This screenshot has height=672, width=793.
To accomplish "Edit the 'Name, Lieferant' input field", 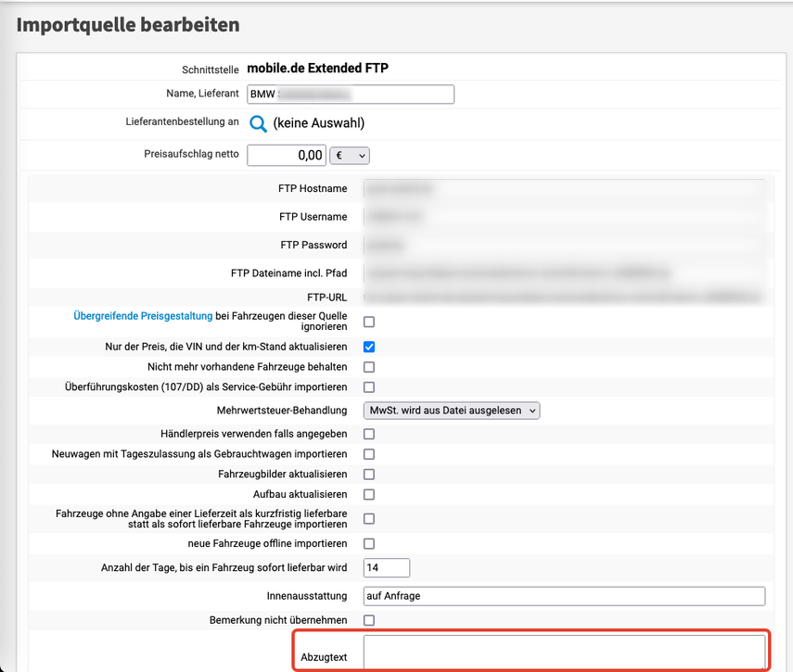I will point(350,94).
